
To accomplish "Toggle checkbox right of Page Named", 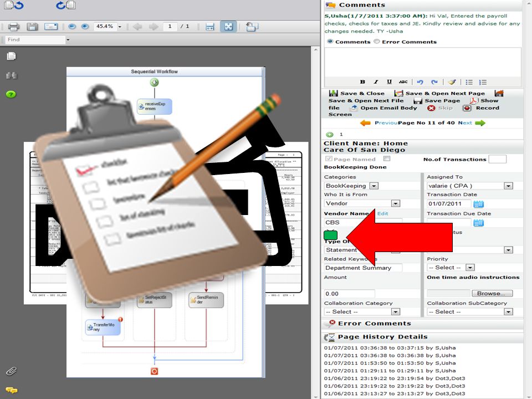I will coord(386,158).
